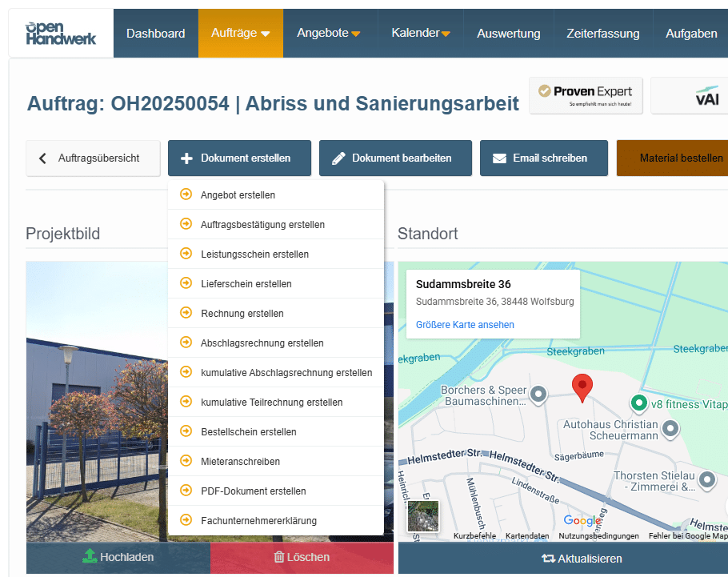Screen dimensions: 728x577
Task: Expand the Angebote dropdown menu
Action: (328, 34)
